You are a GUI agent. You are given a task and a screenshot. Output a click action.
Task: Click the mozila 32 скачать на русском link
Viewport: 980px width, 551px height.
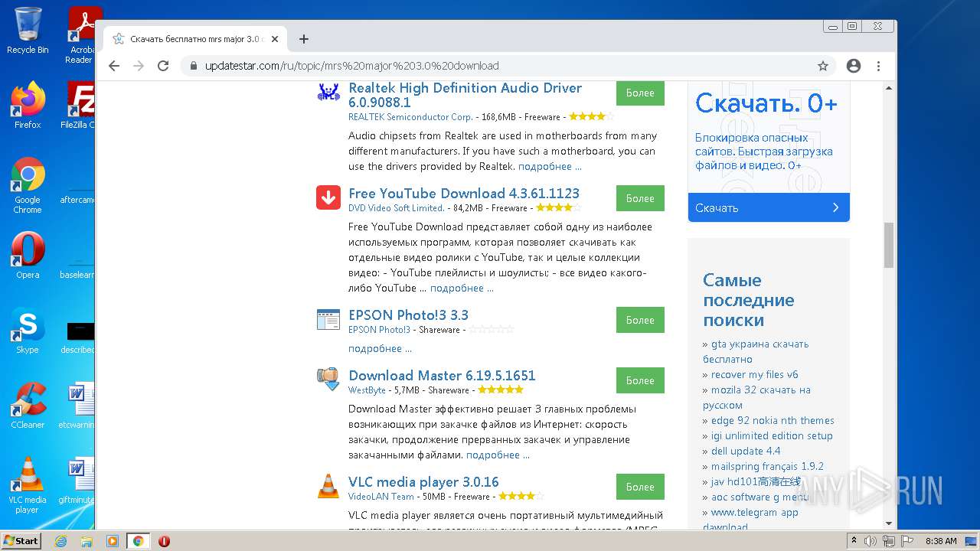[x=756, y=398]
